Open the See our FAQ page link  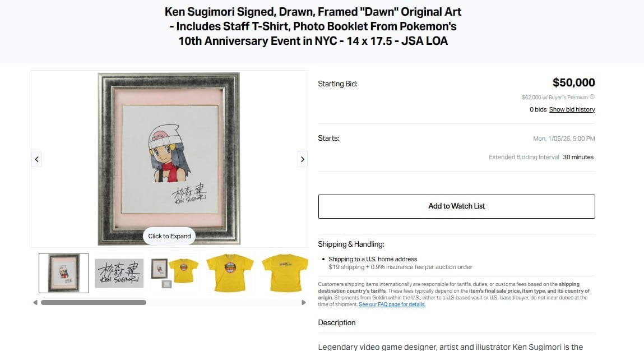pyautogui.click(x=392, y=304)
